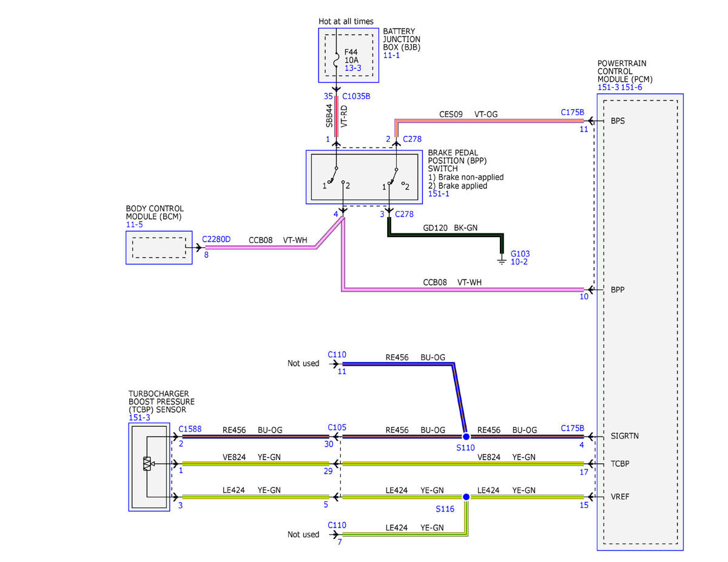Click the C2280D connector label
This screenshot has width=728, height=562.
[x=216, y=239]
